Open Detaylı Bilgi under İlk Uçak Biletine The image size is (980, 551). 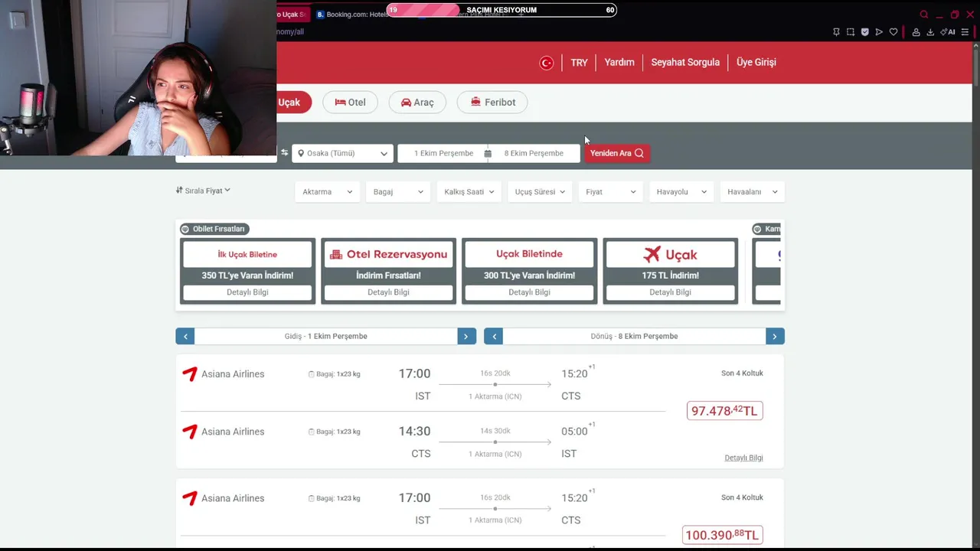[x=247, y=292]
